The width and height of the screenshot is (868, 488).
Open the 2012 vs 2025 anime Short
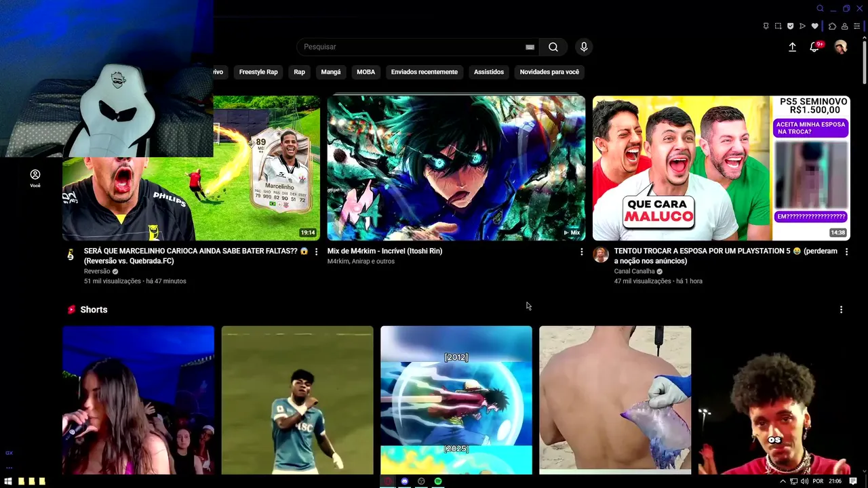(456, 400)
